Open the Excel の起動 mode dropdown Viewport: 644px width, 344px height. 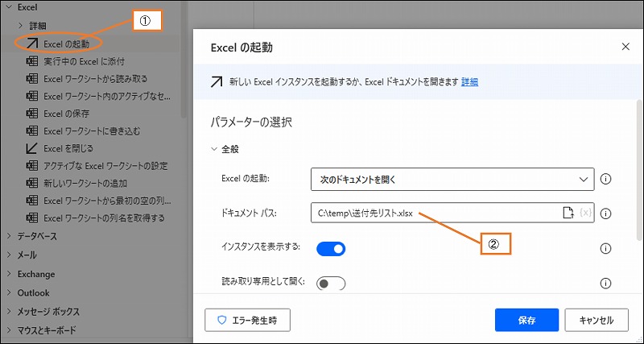point(452,179)
